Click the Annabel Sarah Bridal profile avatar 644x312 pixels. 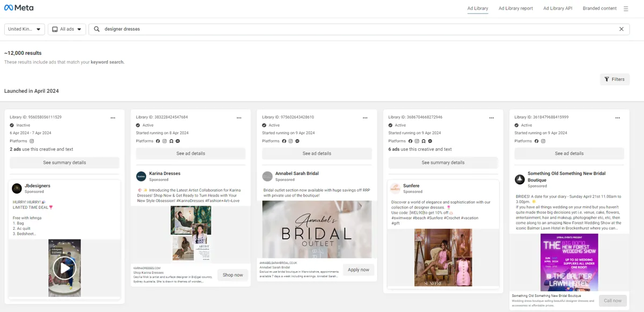(x=267, y=176)
